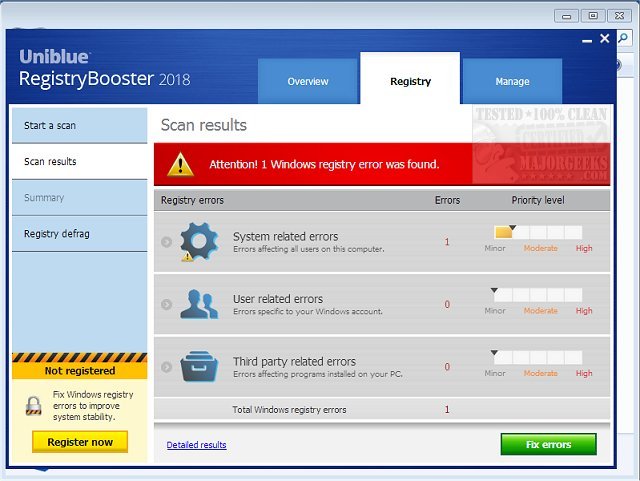
Task: Click the total errors count in the totals row
Action: pyautogui.click(x=447, y=409)
